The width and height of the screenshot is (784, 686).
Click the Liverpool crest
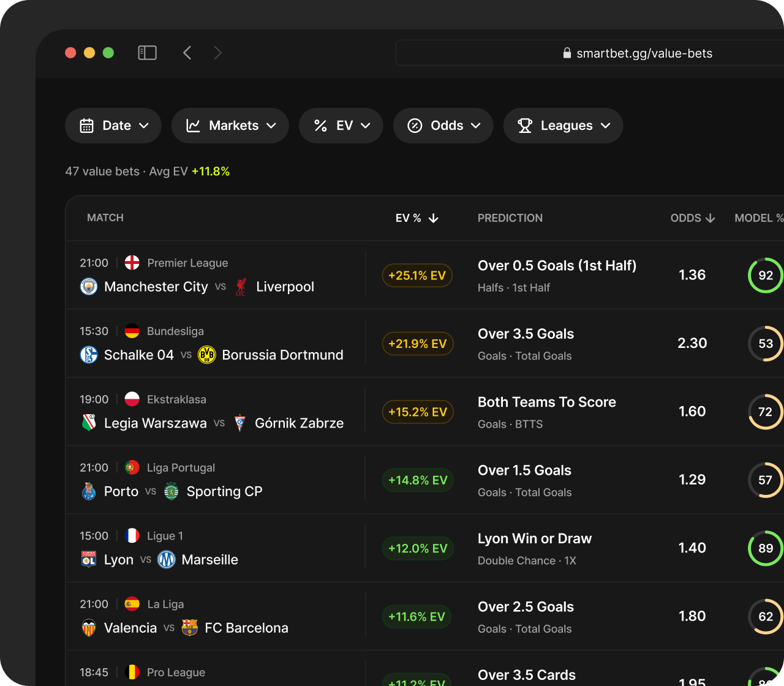click(x=241, y=287)
